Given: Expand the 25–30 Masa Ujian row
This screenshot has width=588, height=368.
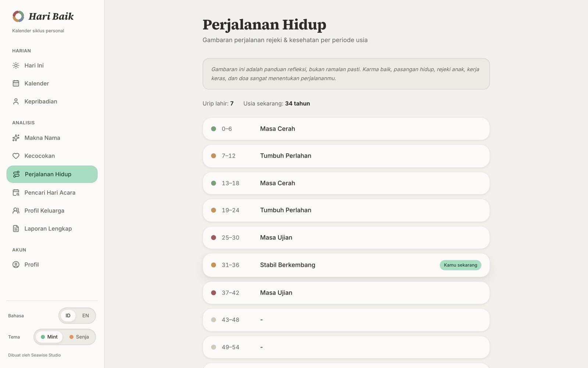Looking at the screenshot, I should tap(346, 238).
